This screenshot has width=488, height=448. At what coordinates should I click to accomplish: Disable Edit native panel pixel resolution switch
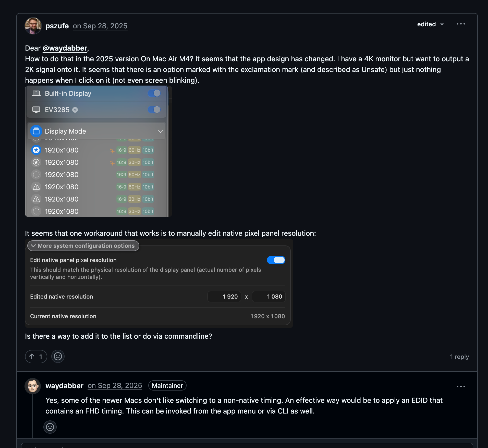[276, 260]
